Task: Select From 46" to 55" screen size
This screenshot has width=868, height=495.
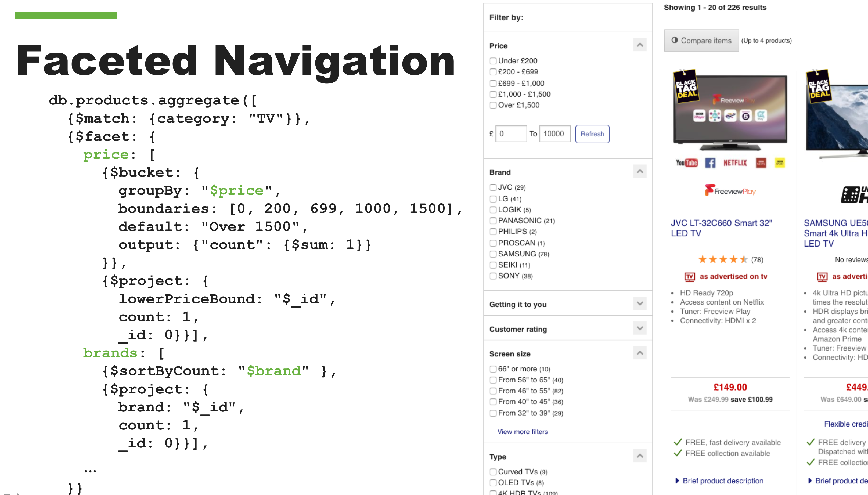Action: [x=493, y=391]
